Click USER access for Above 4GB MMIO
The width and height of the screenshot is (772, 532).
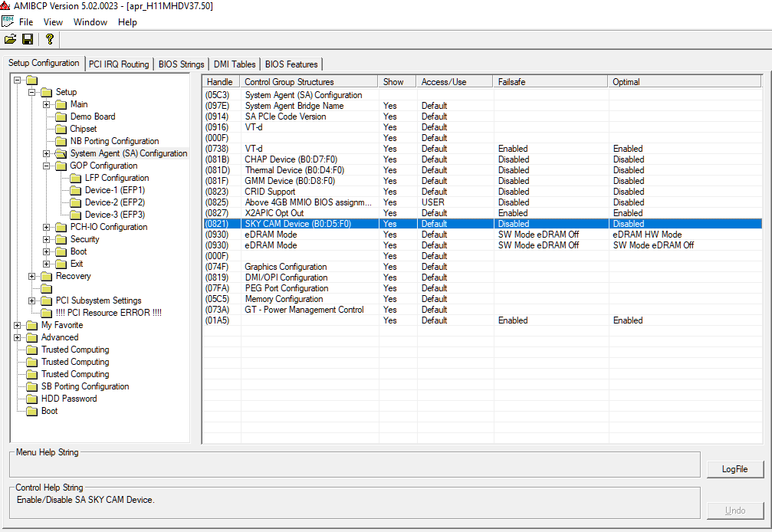(x=433, y=202)
